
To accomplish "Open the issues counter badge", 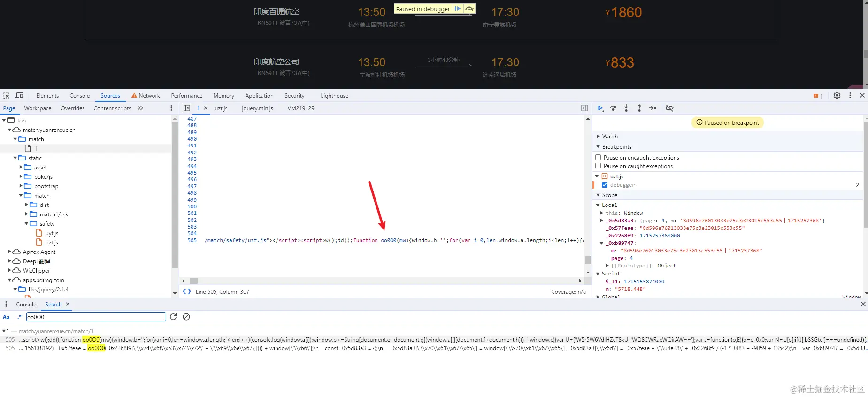I will (818, 96).
